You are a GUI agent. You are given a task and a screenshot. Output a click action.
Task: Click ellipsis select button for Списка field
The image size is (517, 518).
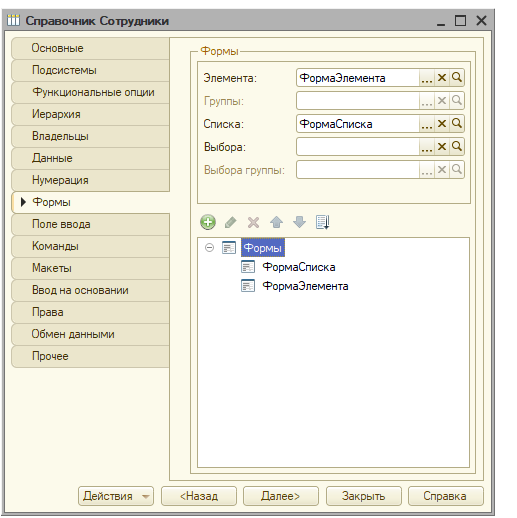click(427, 124)
